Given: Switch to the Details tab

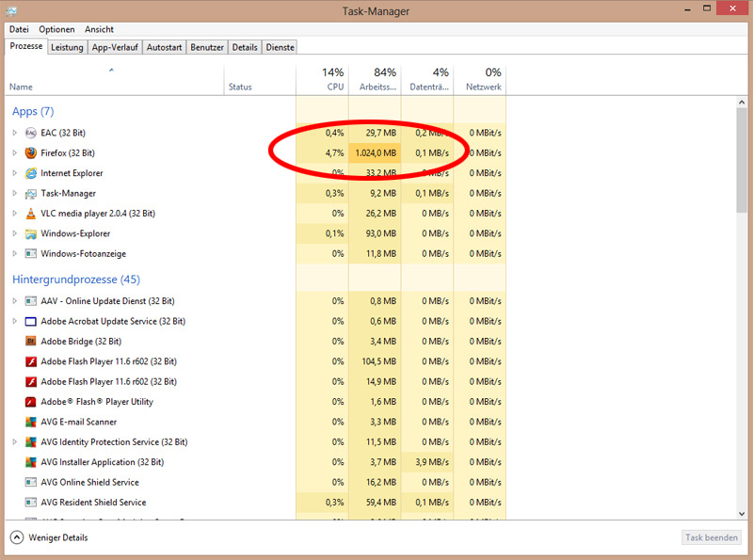Looking at the screenshot, I should 245,47.
